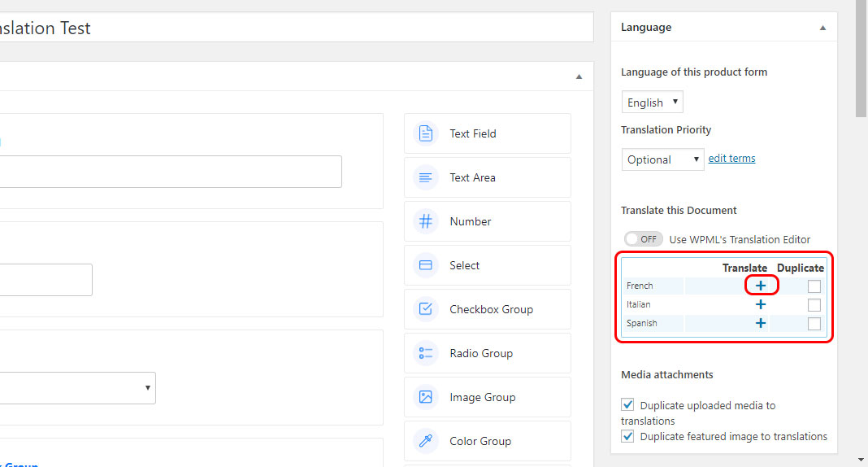
Task: Uncheck Duplicate uploaded media to translations
Action: 627,404
